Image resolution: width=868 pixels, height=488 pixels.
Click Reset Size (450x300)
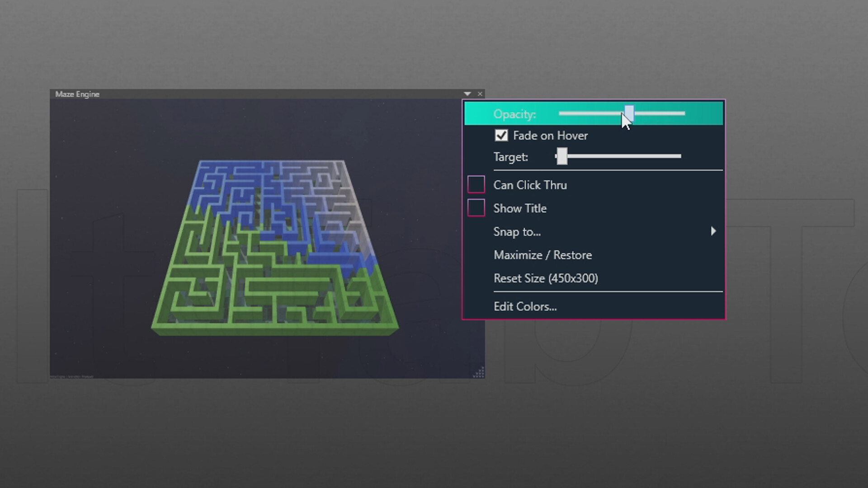[546, 278]
